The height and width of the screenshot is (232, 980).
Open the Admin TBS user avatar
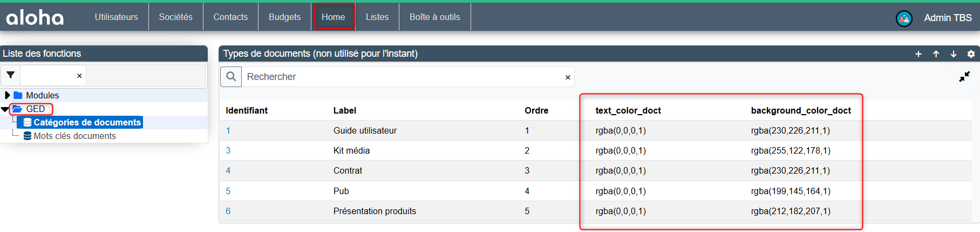(904, 18)
